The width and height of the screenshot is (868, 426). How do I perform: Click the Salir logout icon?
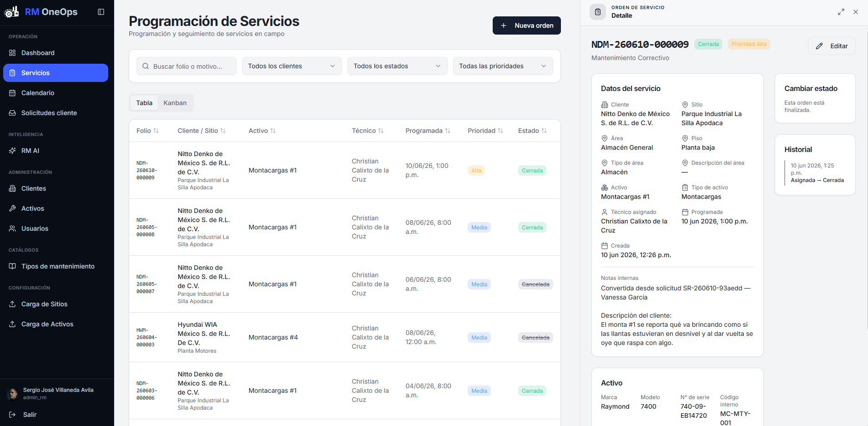click(12, 415)
